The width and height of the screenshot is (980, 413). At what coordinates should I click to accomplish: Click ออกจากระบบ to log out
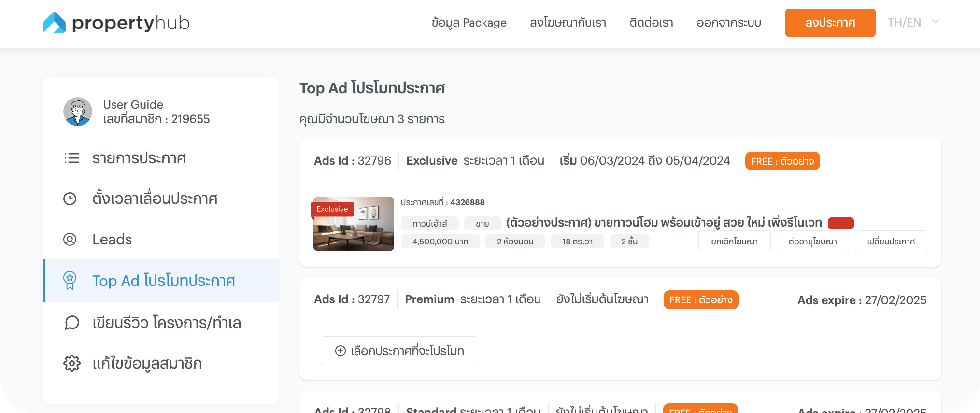(728, 23)
